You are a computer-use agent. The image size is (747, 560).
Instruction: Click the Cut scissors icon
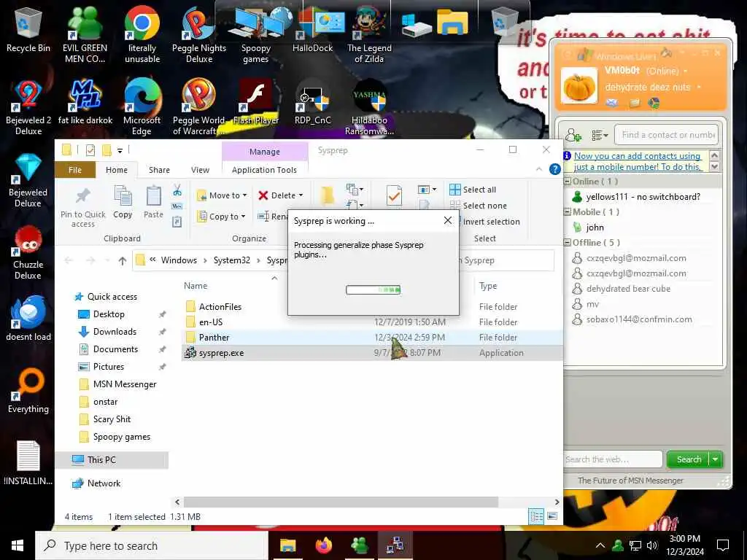[177, 190]
